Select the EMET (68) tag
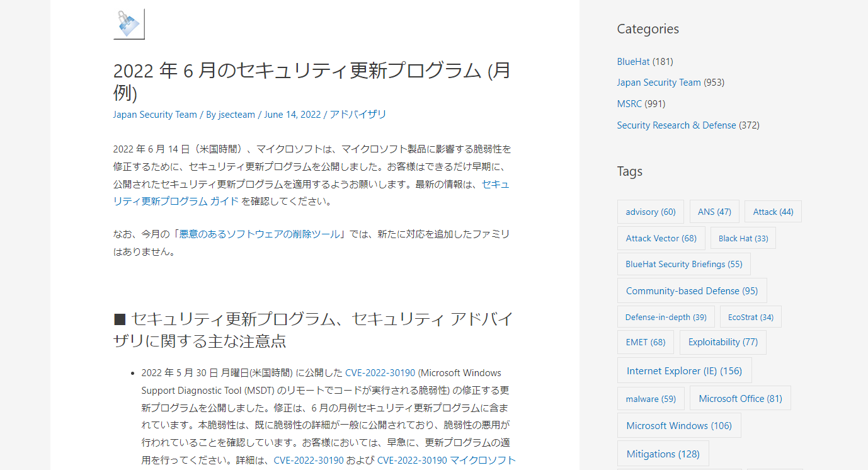Viewport: 868px width, 470px height. pos(646,342)
